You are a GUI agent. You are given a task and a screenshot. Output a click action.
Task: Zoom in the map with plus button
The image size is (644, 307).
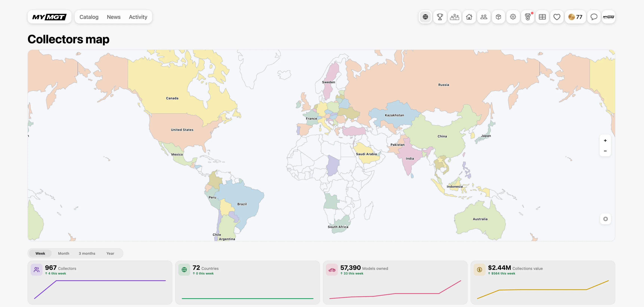[605, 140]
